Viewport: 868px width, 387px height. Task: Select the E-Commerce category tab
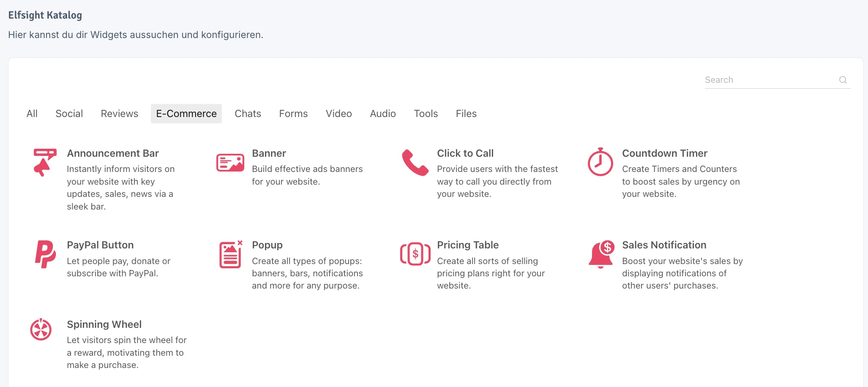(x=186, y=114)
